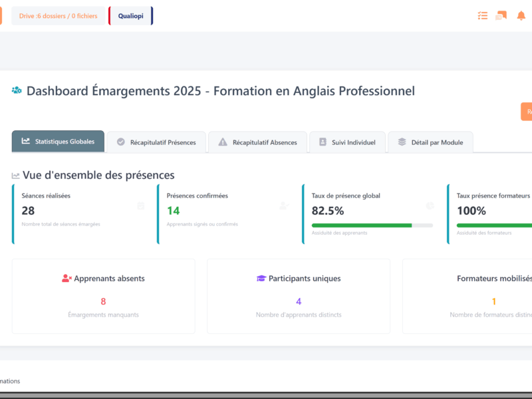Click the graduation cap icon
This screenshot has width=532, height=399.
click(261, 279)
